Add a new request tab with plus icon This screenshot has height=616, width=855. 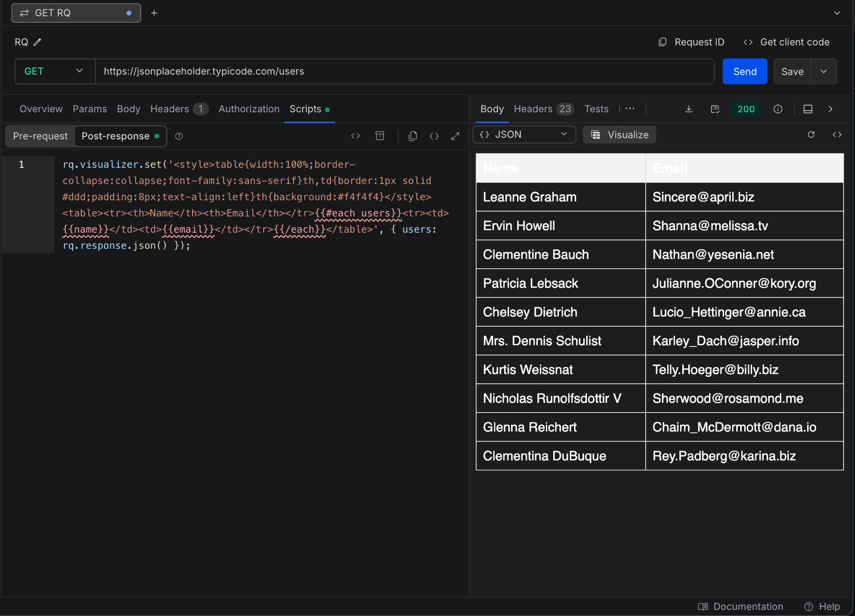pos(154,13)
